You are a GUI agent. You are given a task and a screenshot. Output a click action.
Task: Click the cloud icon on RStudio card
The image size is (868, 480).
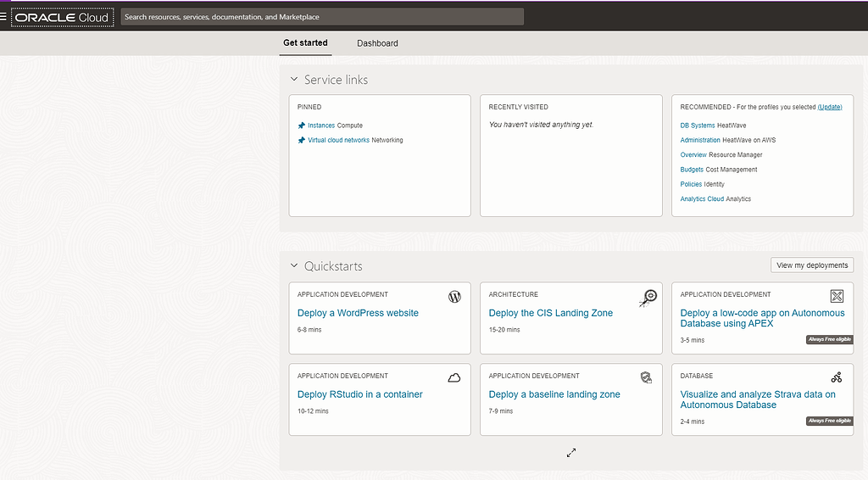coord(454,378)
